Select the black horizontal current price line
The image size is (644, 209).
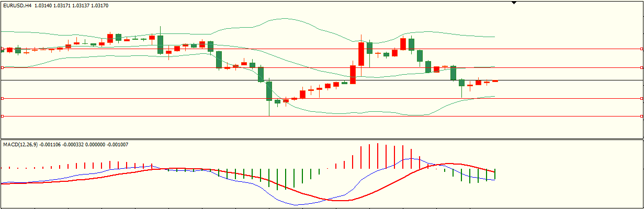[x=322, y=80]
